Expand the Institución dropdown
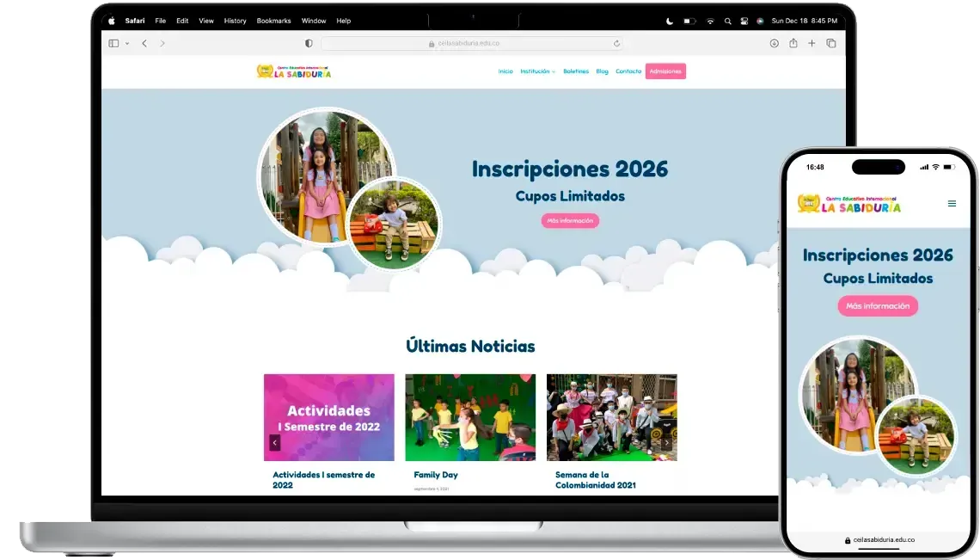The image size is (980, 560). pos(537,71)
